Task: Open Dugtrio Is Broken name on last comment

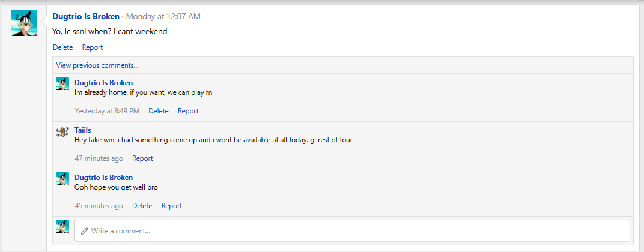Action: point(104,178)
